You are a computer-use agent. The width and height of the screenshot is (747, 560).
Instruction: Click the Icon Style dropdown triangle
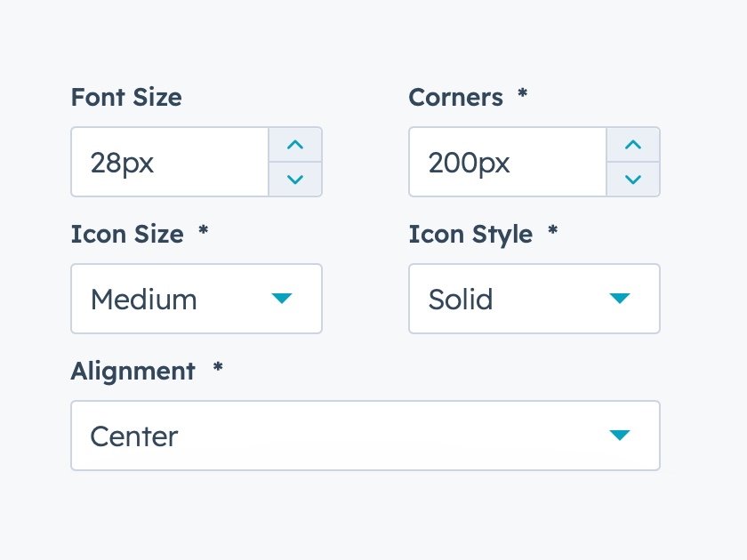[x=620, y=299]
